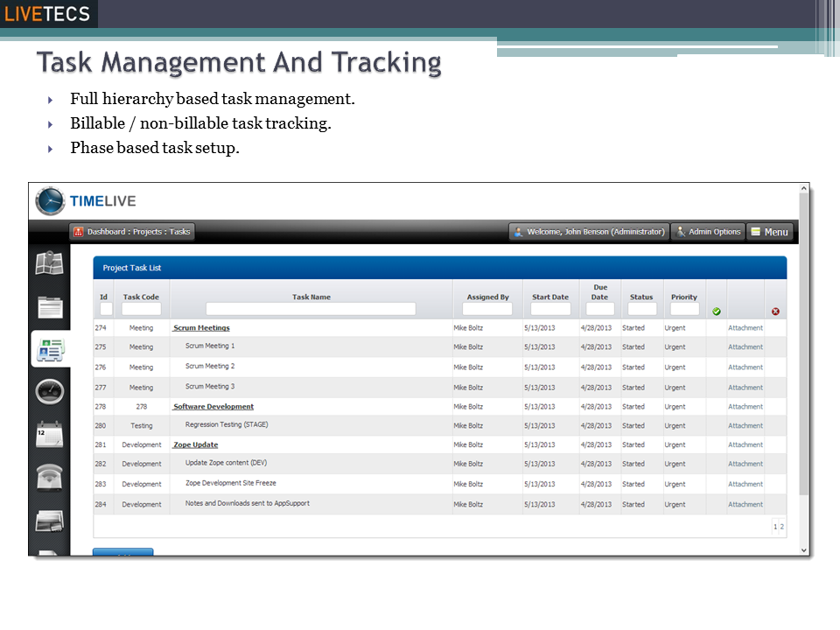Image resolution: width=840 pixels, height=630 pixels.
Task: Click scrollbar down arrow in TimeLive window
Action: (803, 550)
